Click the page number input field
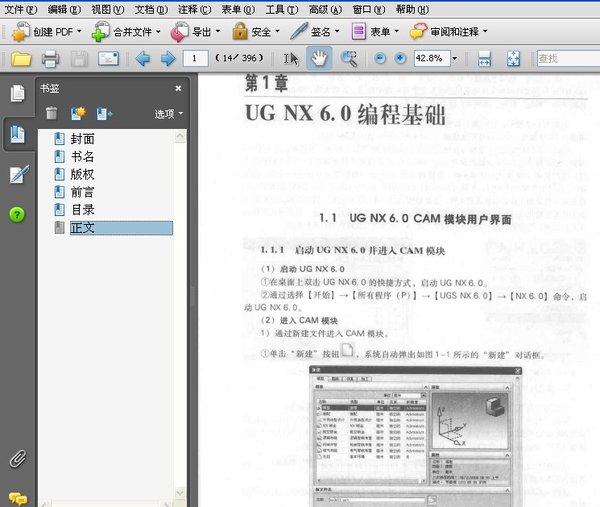Screen dimensions: 600x507 coord(196,59)
